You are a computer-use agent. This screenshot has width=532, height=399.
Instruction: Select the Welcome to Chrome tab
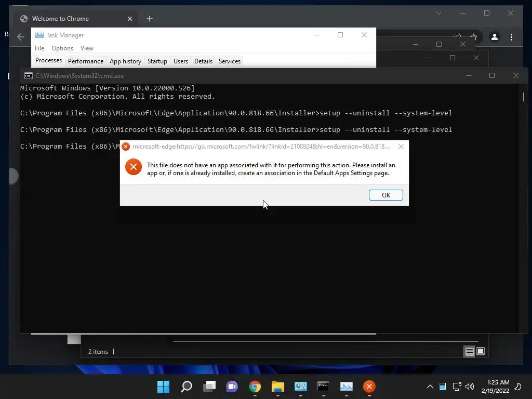(76, 19)
